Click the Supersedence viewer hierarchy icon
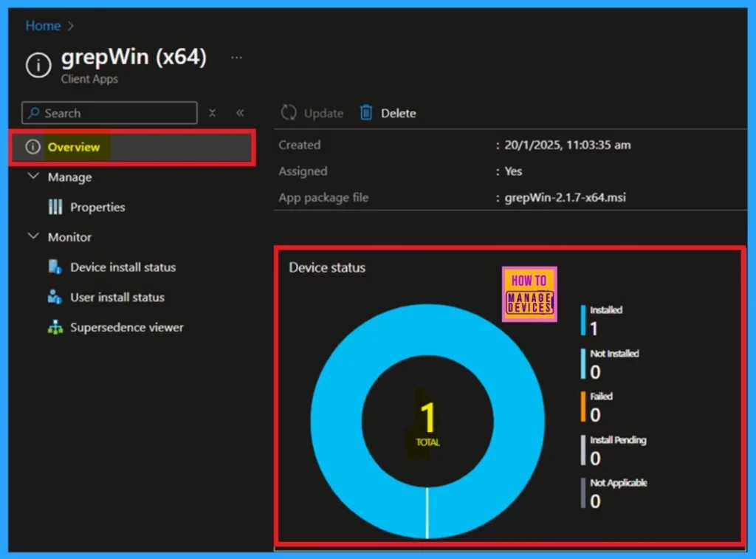The image size is (756, 559). (x=55, y=327)
